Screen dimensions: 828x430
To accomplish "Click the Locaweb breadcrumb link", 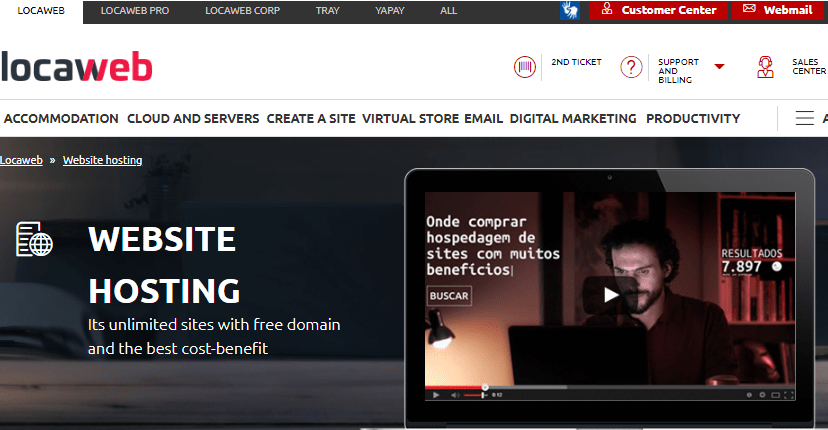I will coord(21,160).
